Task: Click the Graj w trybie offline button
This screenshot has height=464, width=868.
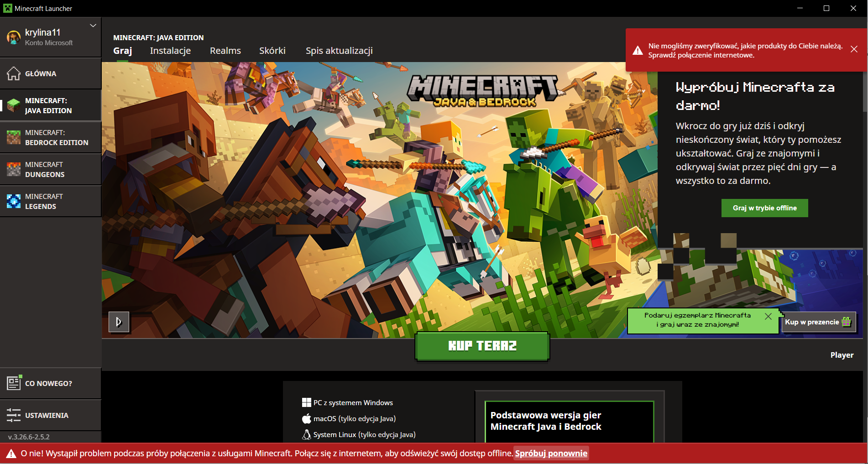Action: click(764, 208)
